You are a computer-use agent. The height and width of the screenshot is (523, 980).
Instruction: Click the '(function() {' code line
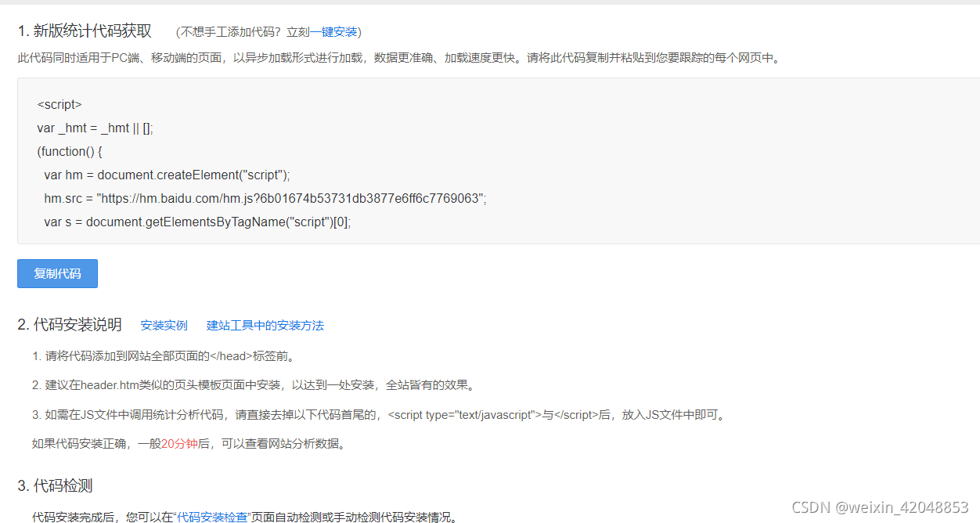[x=70, y=151]
